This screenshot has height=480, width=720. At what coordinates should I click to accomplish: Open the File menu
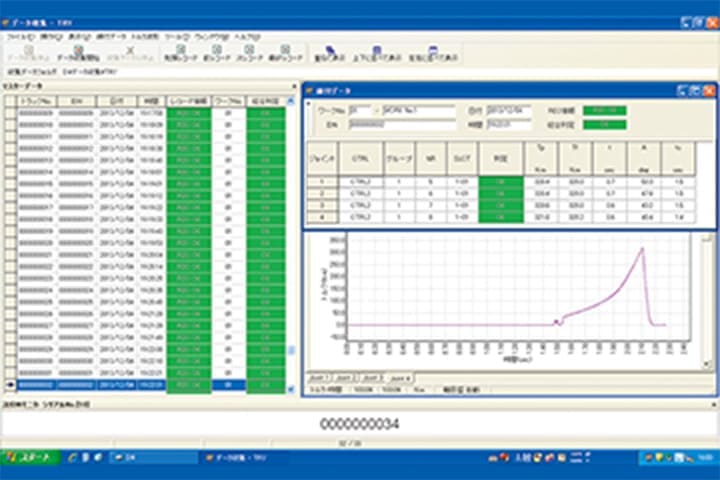(15, 35)
